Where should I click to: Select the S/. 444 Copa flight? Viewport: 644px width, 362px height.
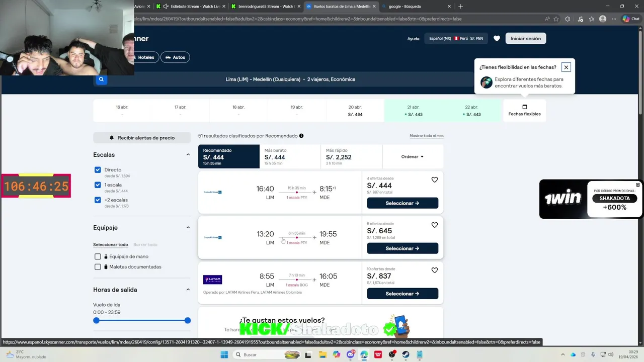point(403,203)
